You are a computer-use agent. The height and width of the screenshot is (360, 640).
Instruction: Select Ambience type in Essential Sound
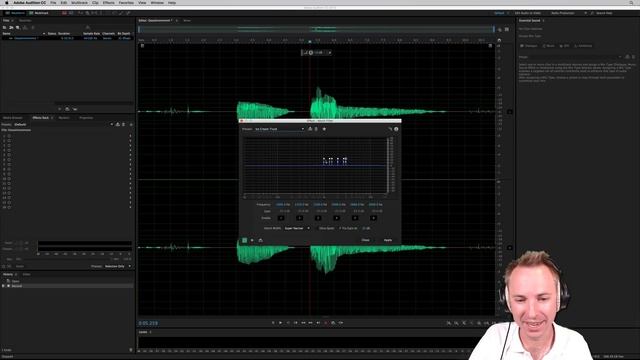(583, 46)
